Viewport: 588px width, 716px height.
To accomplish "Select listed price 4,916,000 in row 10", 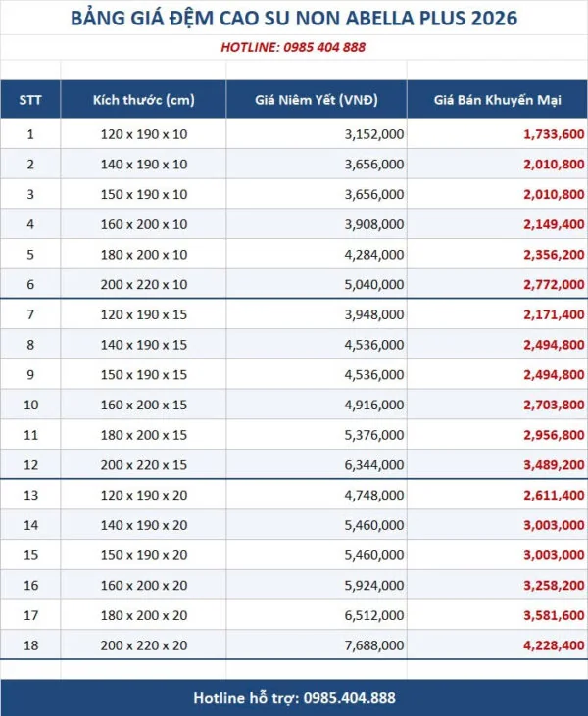I will (374, 405).
